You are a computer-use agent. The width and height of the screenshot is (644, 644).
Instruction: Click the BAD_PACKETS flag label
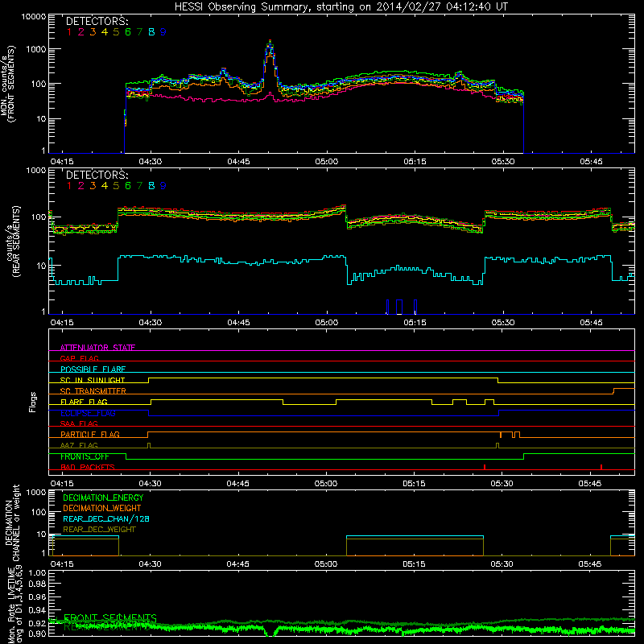[88, 468]
